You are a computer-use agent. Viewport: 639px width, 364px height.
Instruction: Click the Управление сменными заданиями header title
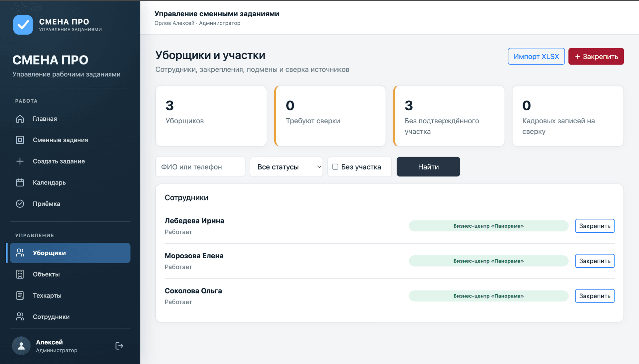coord(217,14)
